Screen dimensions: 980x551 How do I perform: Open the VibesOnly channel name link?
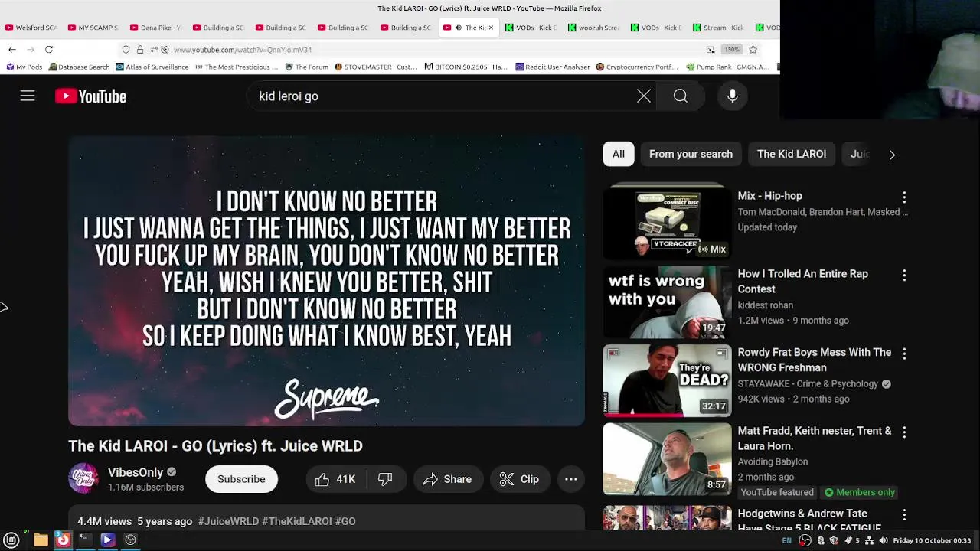click(136, 472)
